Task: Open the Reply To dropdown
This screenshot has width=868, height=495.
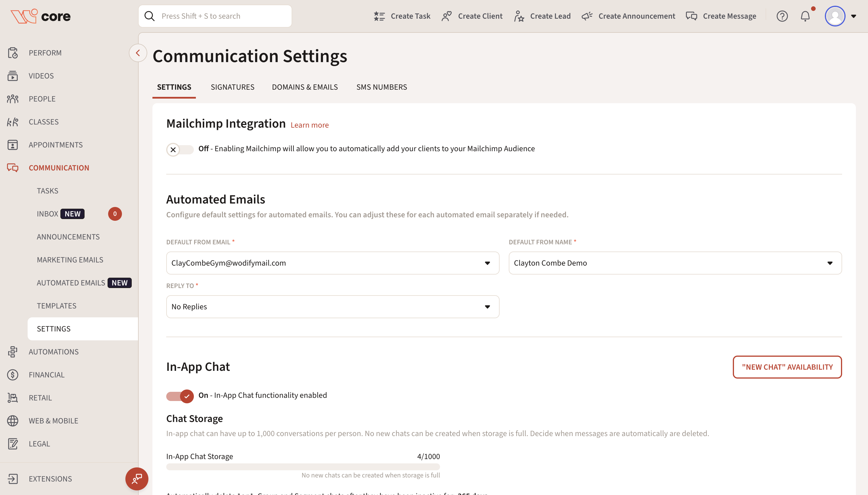Action: pos(332,307)
